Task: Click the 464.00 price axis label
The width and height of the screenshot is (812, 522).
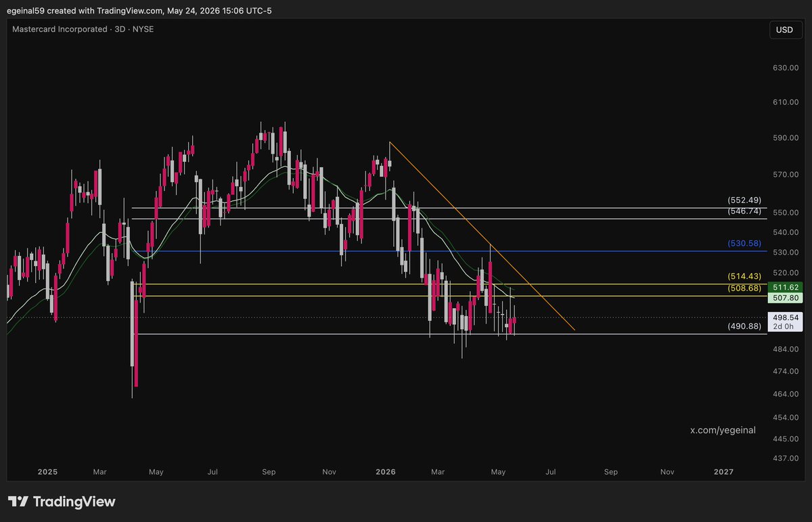Action: pos(786,394)
